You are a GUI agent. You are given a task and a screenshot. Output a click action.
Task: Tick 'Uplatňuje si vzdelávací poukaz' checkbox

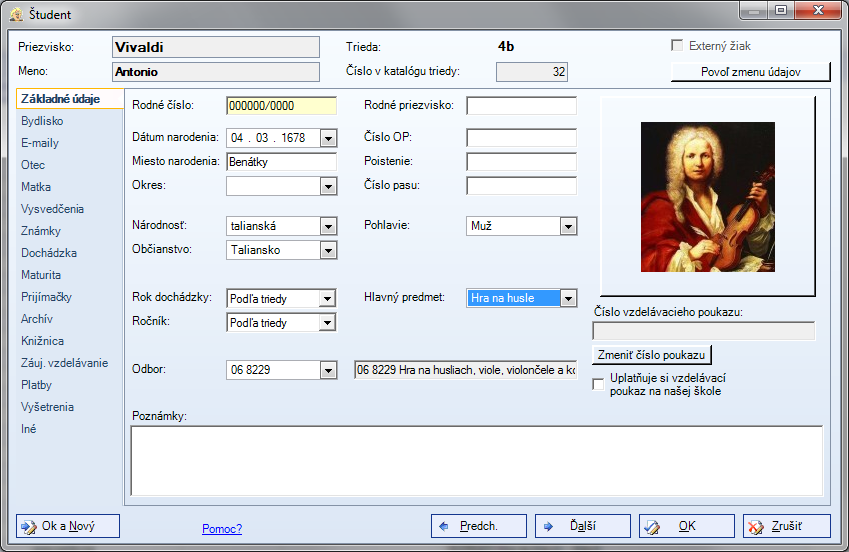(x=598, y=384)
